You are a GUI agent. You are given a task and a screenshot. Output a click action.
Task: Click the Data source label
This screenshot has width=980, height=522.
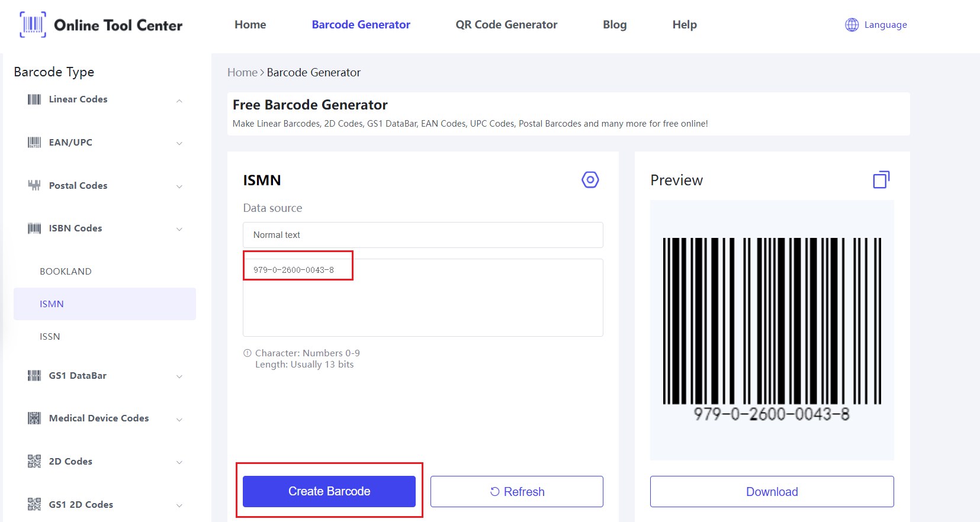272,208
